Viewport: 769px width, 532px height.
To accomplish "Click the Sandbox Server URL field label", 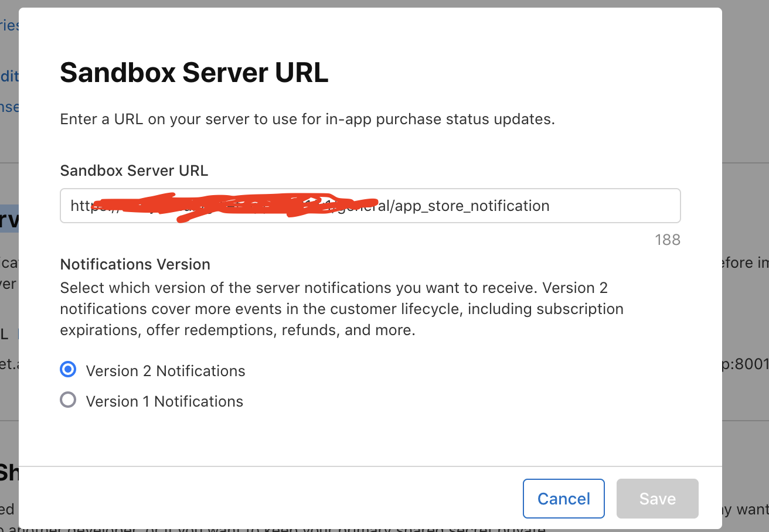I will [134, 170].
